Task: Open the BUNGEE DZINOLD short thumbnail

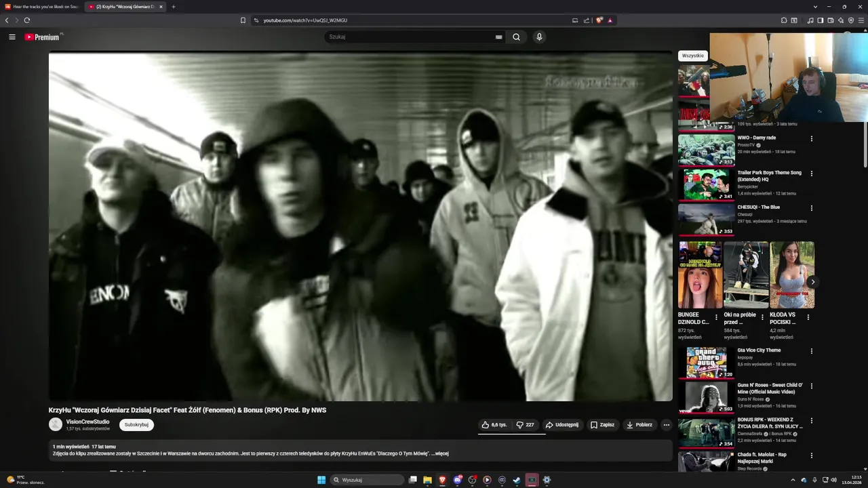Action: click(x=700, y=274)
